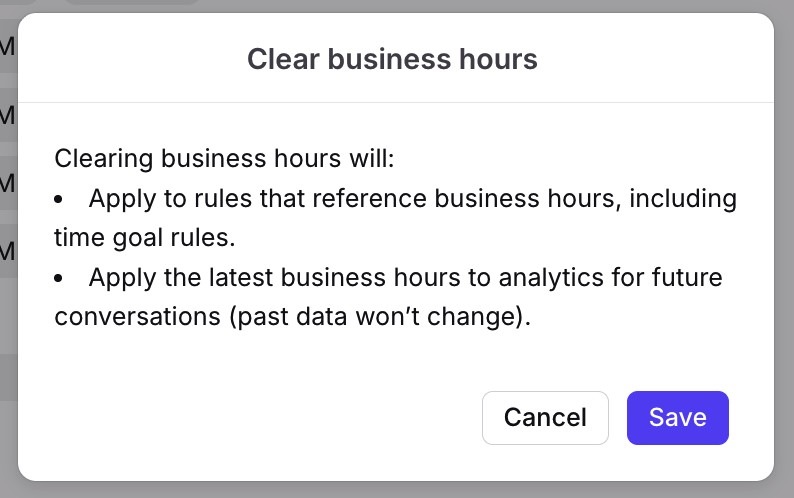Click the "Apply the latest business hours" text

click(262, 276)
